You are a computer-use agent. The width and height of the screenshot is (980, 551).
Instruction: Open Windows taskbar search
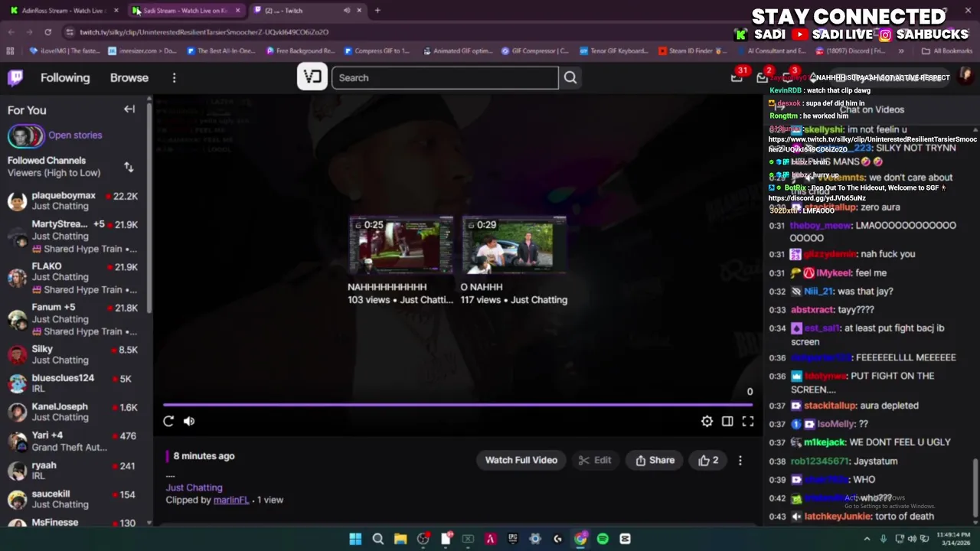click(x=377, y=539)
